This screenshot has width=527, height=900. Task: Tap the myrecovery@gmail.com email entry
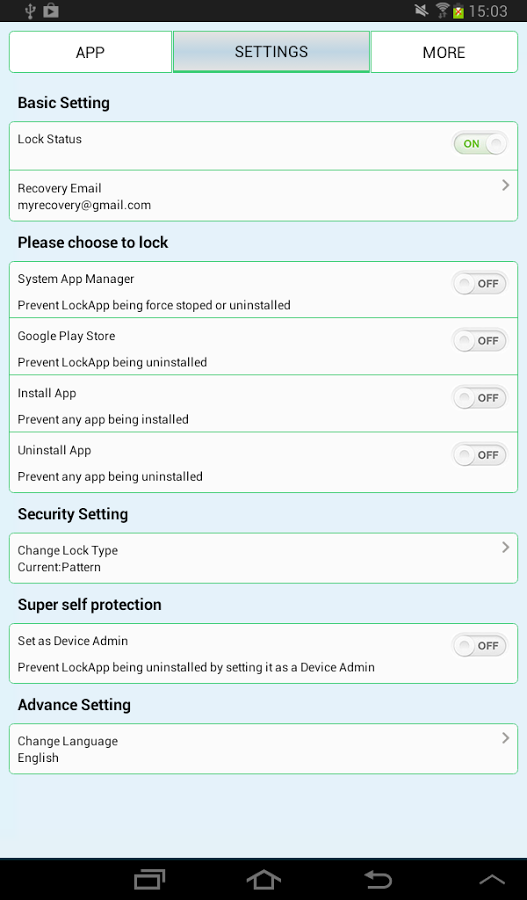[84, 205]
